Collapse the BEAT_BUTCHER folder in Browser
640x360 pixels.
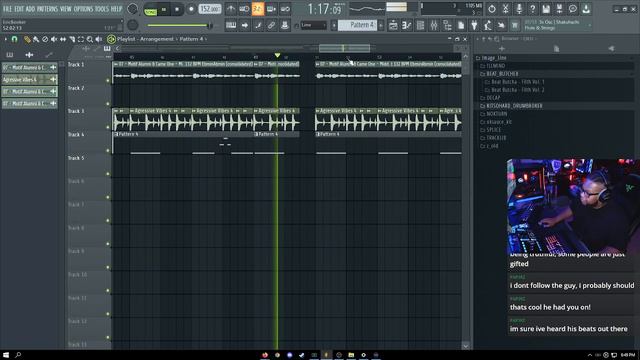pos(499,74)
